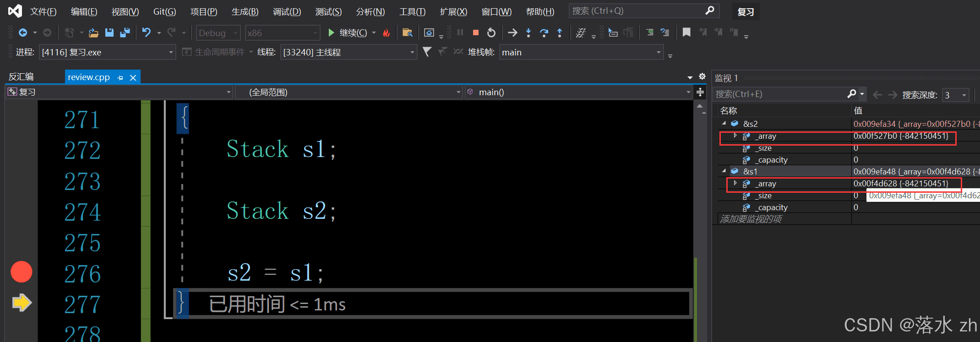This screenshot has width=980, height=342.
Task: Open the 复习 project scope dropdown
Action: point(120,92)
